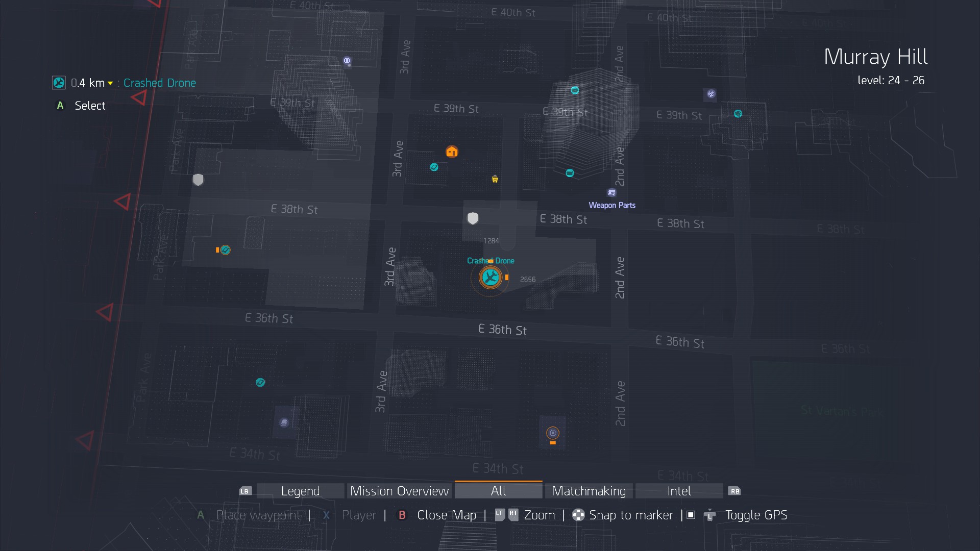This screenshot has height=551, width=980.
Task: Click the shield marker on E 38th St near 1284
Action: [473, 218]
